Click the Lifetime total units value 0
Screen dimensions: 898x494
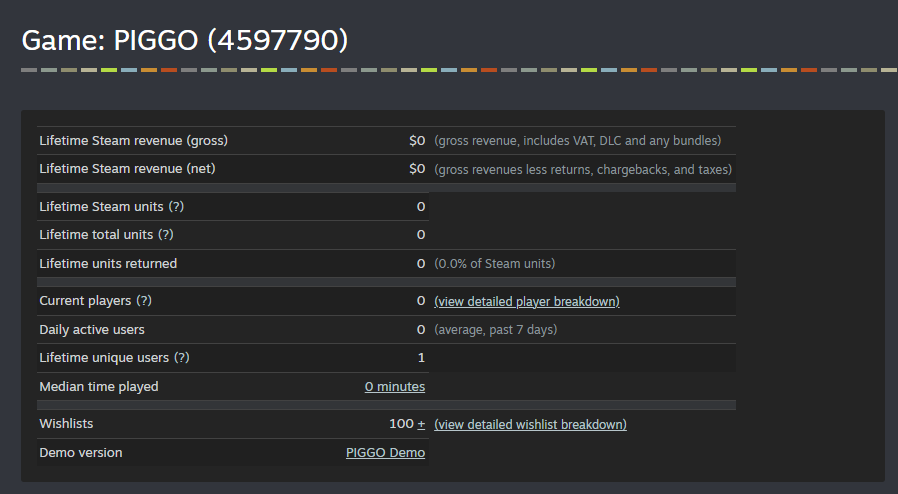point(421,235)
